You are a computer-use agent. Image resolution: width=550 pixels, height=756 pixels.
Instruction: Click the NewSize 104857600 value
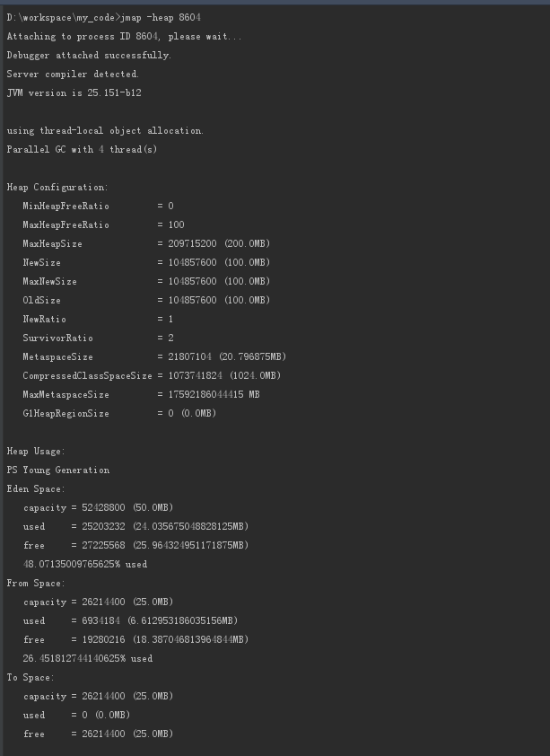click(192, 262)
